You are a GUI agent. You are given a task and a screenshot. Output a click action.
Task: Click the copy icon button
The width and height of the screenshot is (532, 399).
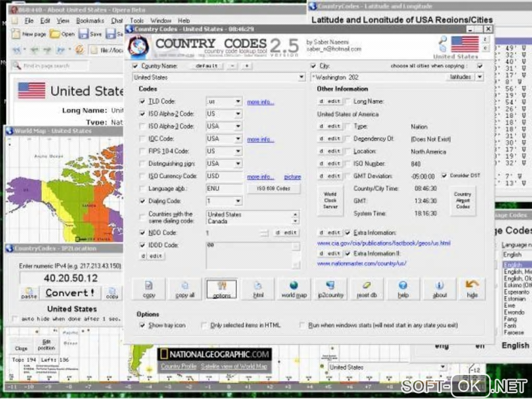pyautogui.click(x=149, y=289)
